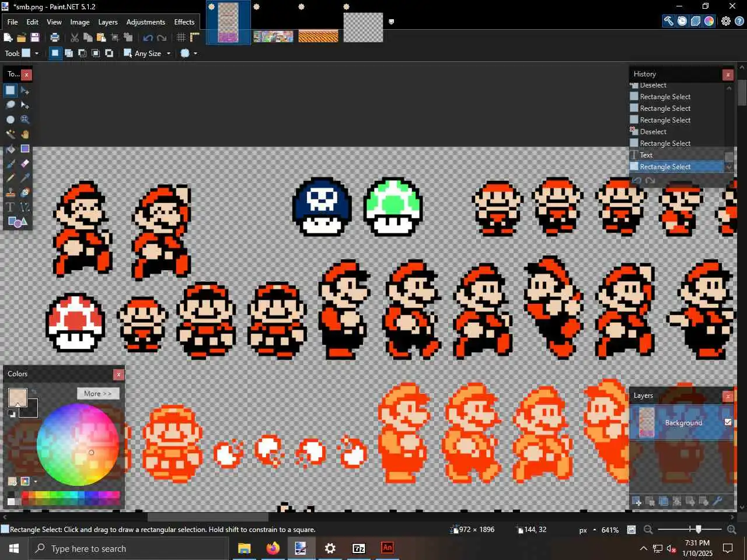The image size is (747, 560).
Task: Switch to the orange striped image thumbnail
Action: (318, 36)
